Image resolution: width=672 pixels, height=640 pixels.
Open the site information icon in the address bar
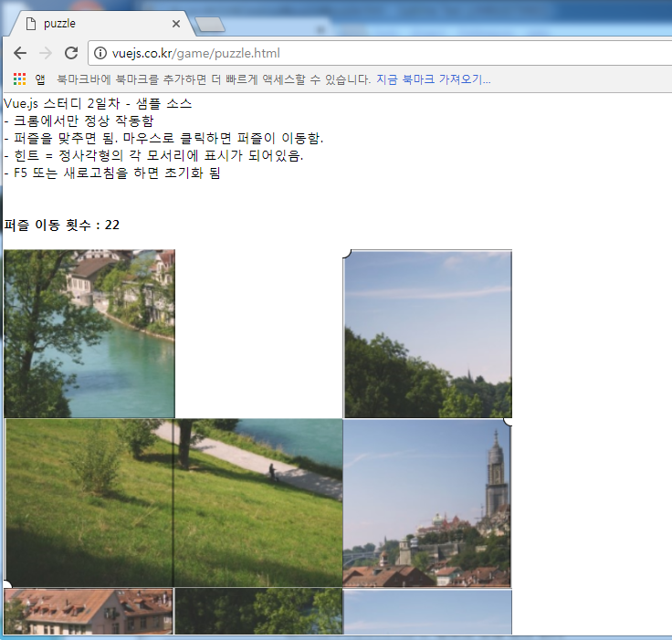point(100,53)
